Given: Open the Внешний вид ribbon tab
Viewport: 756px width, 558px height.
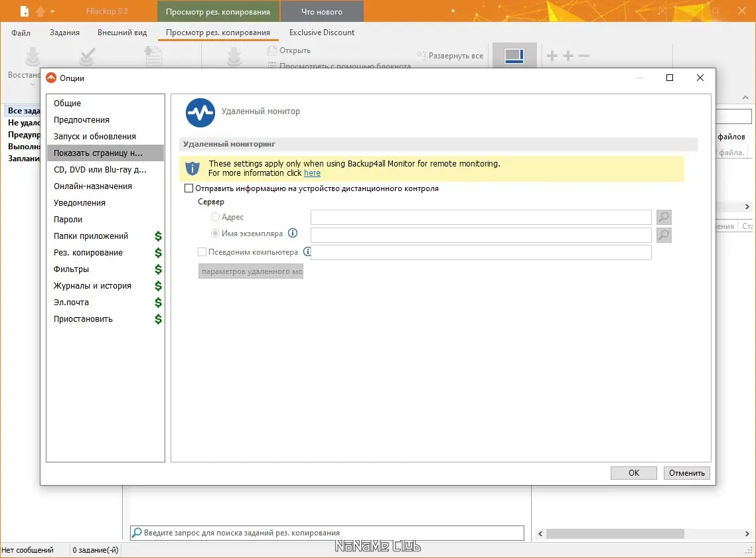Looking at the screenshot, I should (122, 33).
